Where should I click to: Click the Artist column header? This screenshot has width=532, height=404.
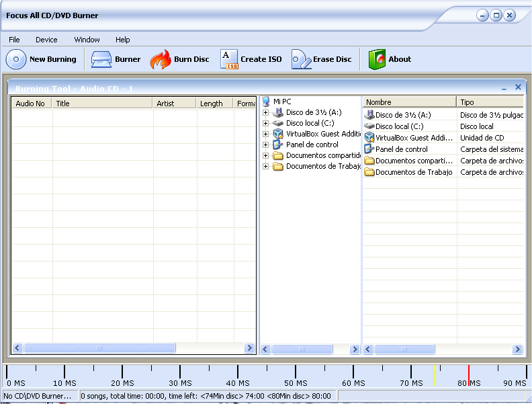175,104
